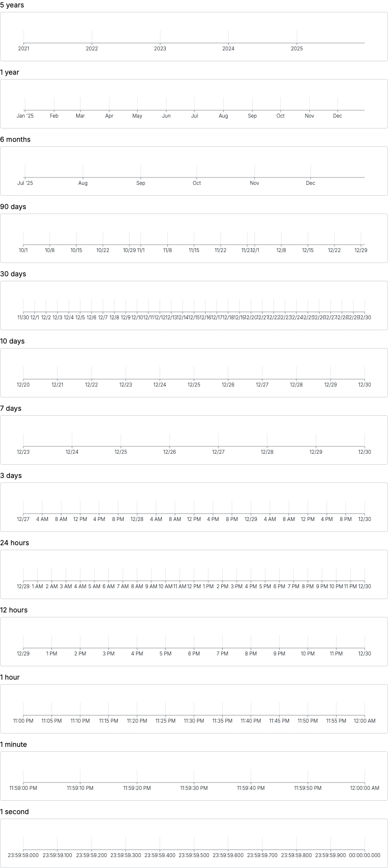The width and height of the screenshot is (388, 868).
Task: Pick the 00:00:00.000 tick label
Action: (x=365, y=855)
